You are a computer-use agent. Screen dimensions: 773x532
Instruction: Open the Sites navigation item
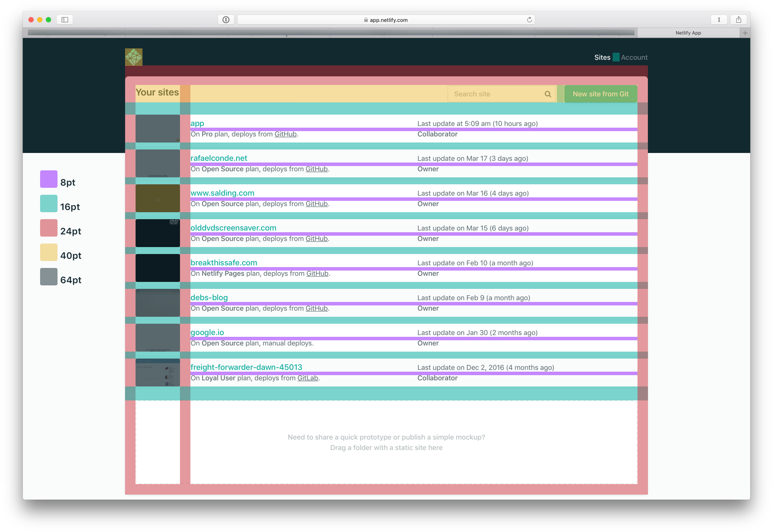pyautogui.click(x=602, y=57)
